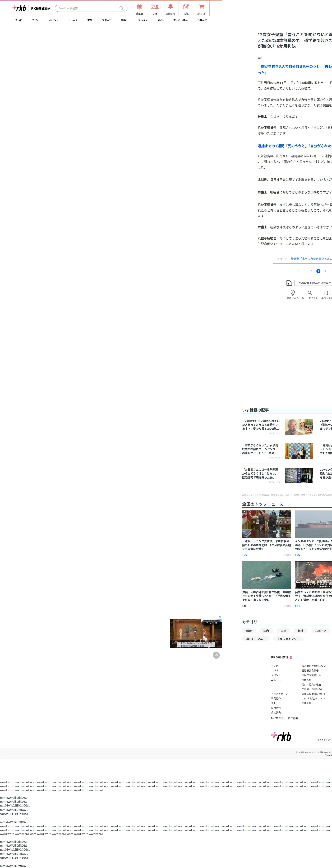The height and width of the screenshot is (868, 332).
Task: Click the scroll-to-top arrow button
Action: pos(216,655)
